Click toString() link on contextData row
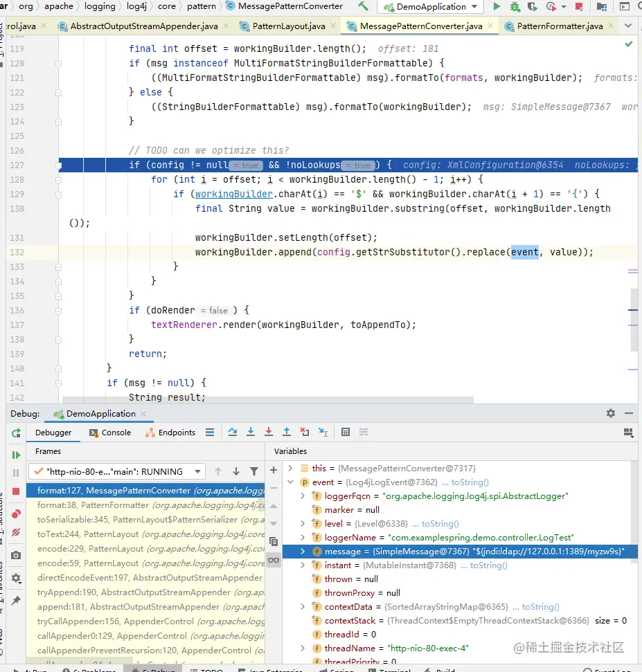 pyautogui.click(x=540, y=607)
